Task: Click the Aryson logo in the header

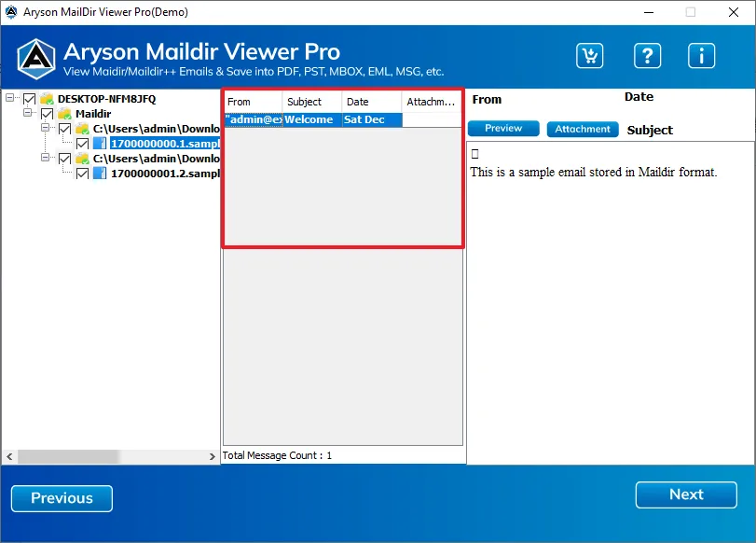Action: [36, 59]
